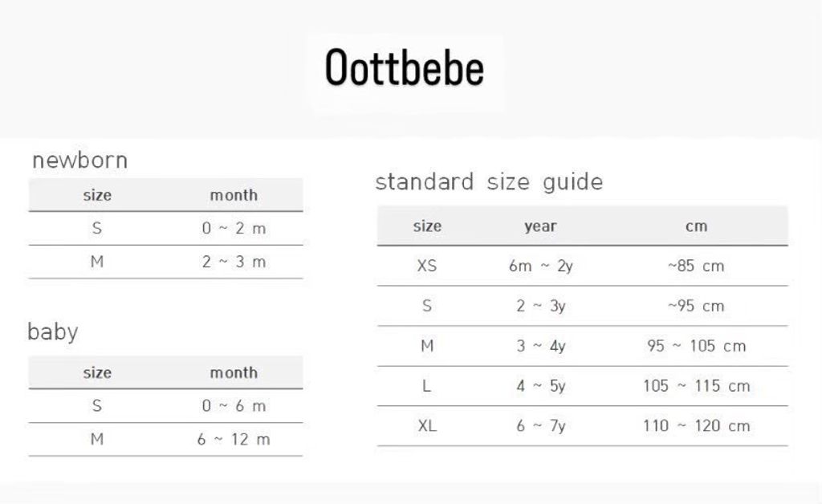Select the 2 ~ 3 m cell
Viewport: 822px width, 504px height.
pyautogui.click(x=234, y=262)
